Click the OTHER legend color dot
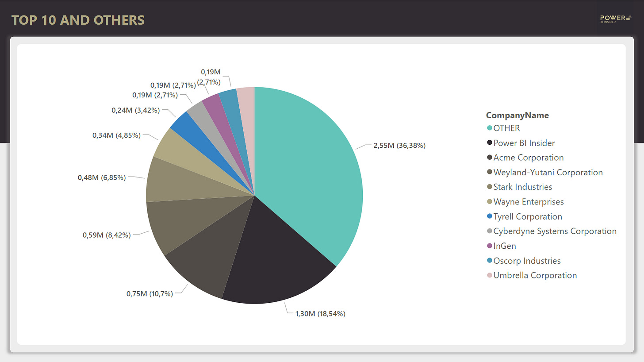This screenshot has height=362, width=644. [x=489, y=128]
